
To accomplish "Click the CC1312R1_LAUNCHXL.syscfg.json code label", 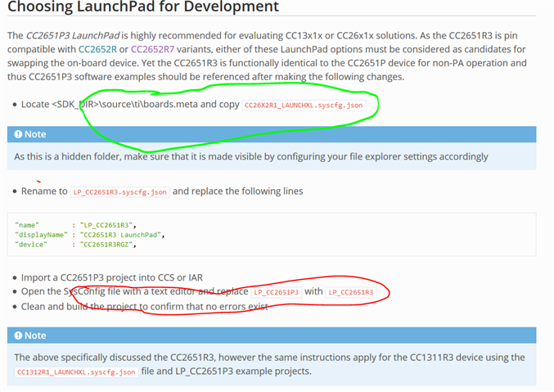I will tap(76, 372).
